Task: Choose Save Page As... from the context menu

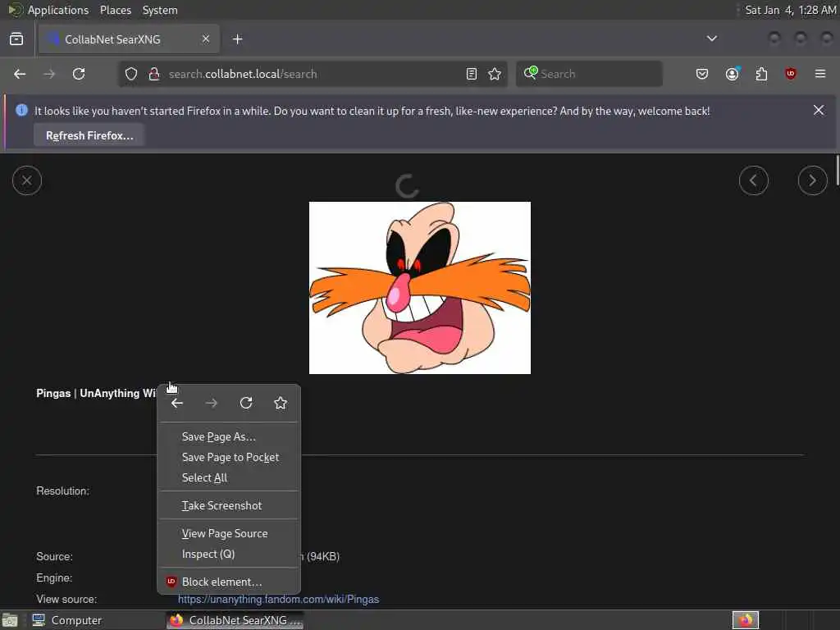Action: [x=230, y=436]
